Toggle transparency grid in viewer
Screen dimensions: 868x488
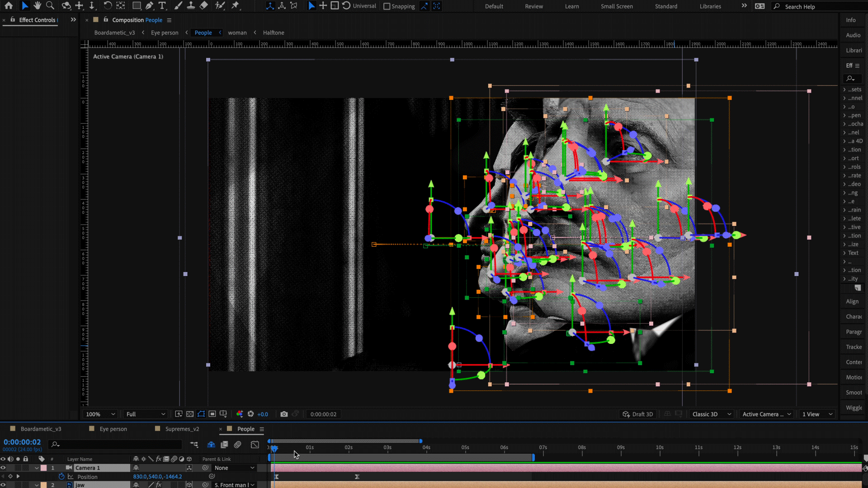point(190,414)
